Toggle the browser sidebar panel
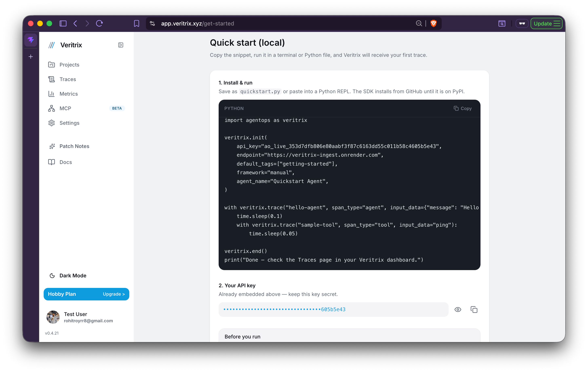Viewport: 588px width, 372px height. click(63, 23)
